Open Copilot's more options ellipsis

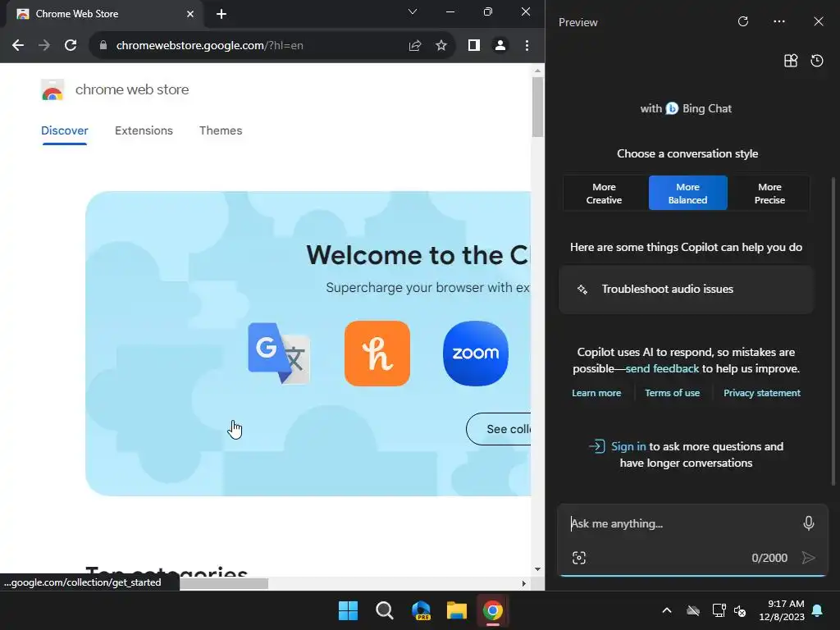[x=779, y=21]
